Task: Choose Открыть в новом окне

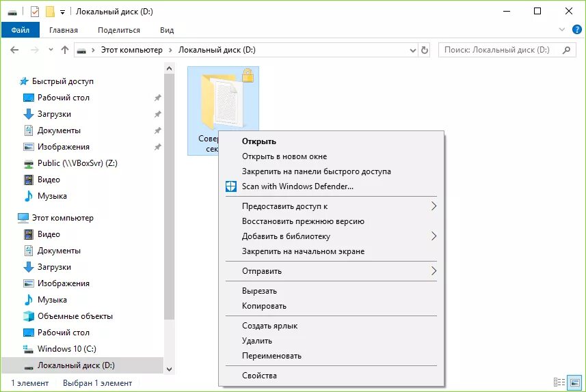Action: point(331,156)
